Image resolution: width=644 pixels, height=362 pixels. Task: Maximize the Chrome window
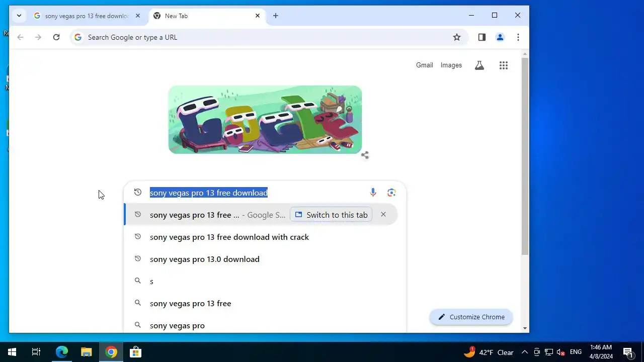click(x=495, y=16)
